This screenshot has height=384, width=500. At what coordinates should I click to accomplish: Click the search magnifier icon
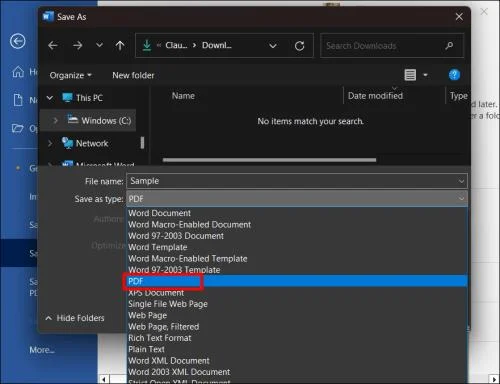(449, 46)
